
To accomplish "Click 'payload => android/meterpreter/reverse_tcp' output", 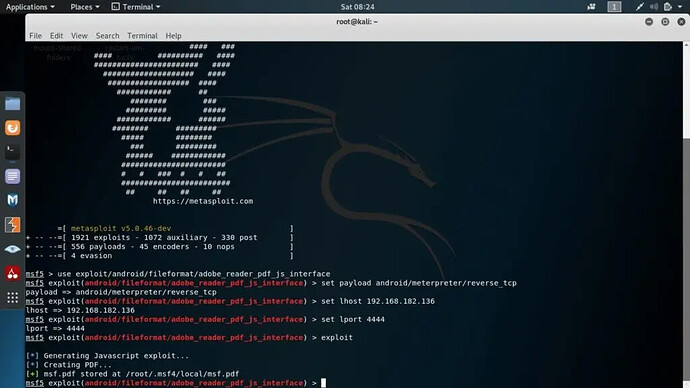I will (121, 292).
